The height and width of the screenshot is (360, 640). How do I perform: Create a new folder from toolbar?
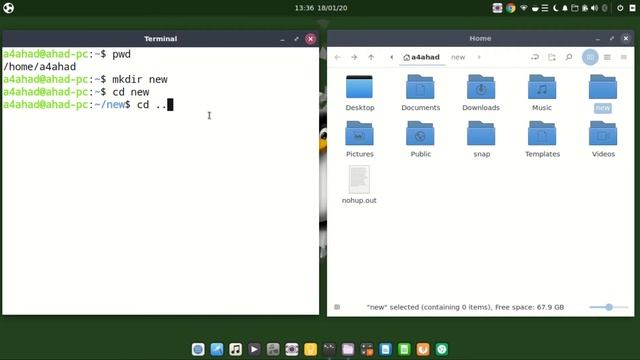click(x=552, y=58)
